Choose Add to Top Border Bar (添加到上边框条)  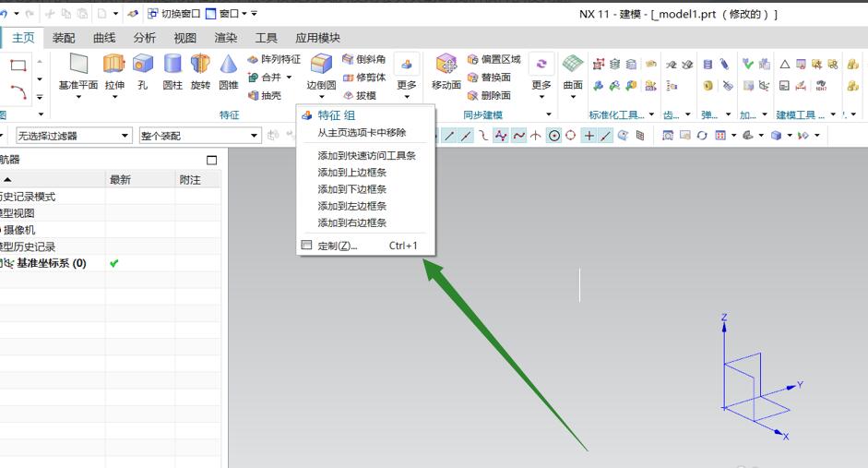click(x=366, y=173)
